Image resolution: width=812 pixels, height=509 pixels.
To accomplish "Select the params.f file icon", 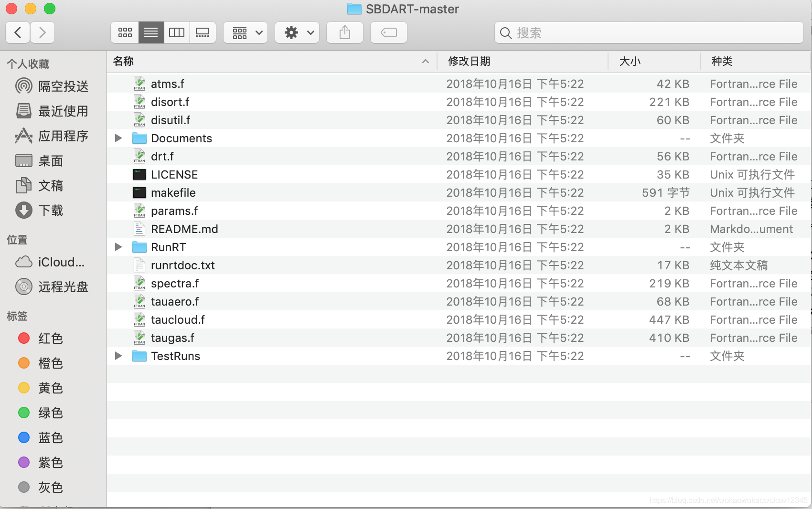I will [139, 211].
